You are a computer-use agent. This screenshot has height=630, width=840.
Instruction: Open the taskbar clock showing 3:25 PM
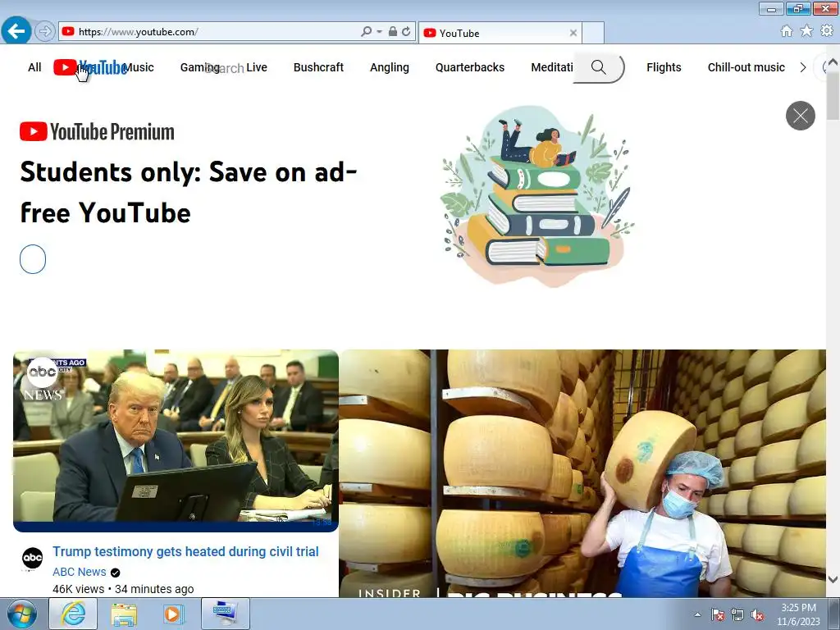[798, 614]
